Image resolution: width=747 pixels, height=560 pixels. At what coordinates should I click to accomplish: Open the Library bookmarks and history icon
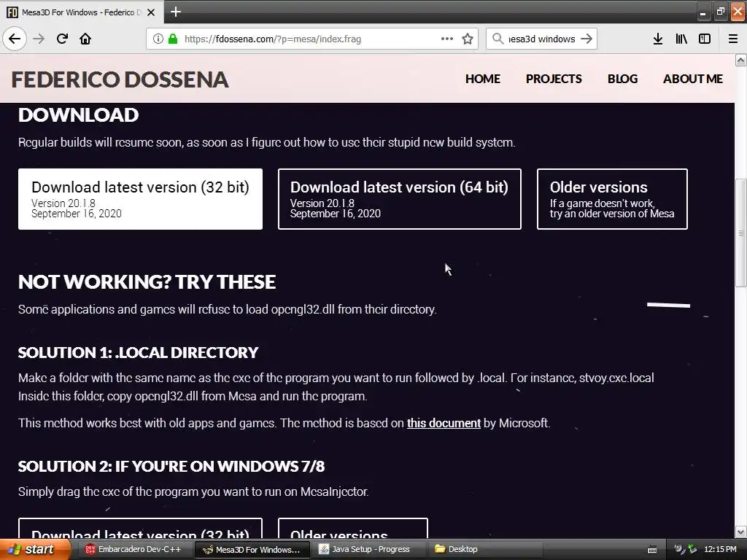click(x=681, y=39)
